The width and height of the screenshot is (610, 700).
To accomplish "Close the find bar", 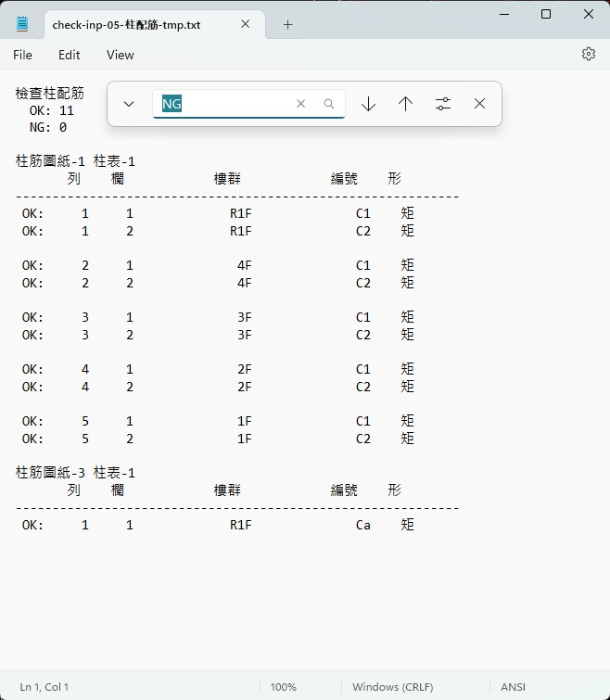I will click(x=479, y=104).
